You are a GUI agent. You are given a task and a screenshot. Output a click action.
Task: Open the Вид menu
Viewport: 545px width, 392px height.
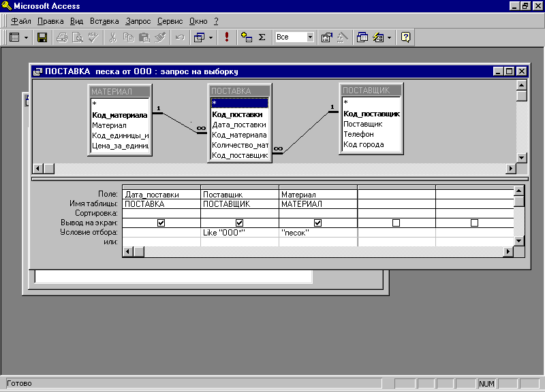pos(76,21)
